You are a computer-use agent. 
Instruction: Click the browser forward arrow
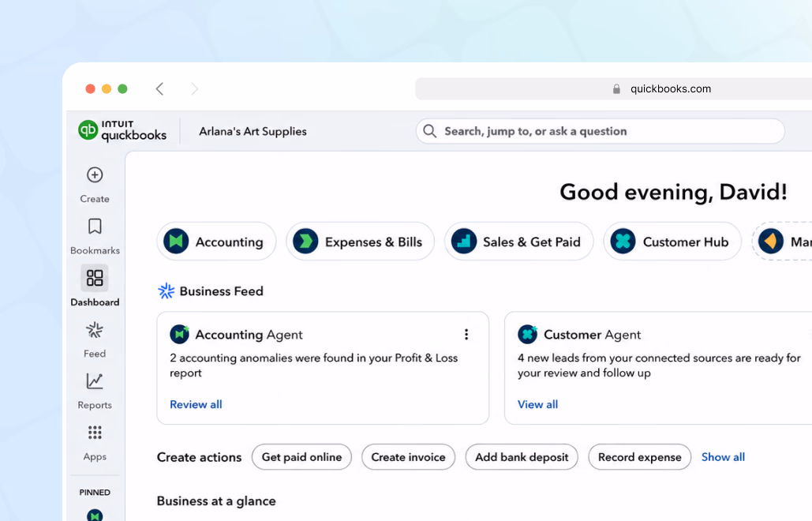tap(194, 89)
